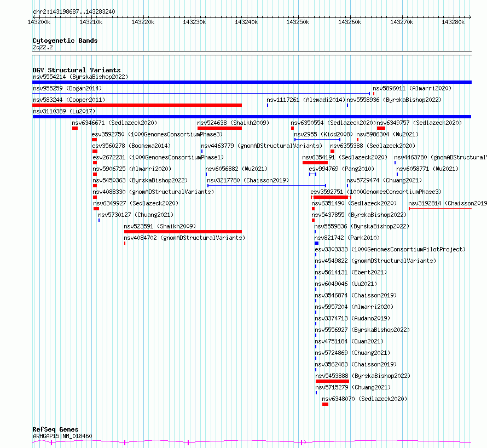Click nsv5450363 (ByrskaBishop2022) label
Viewport: 487px width, 448px height.
(140, 180)
